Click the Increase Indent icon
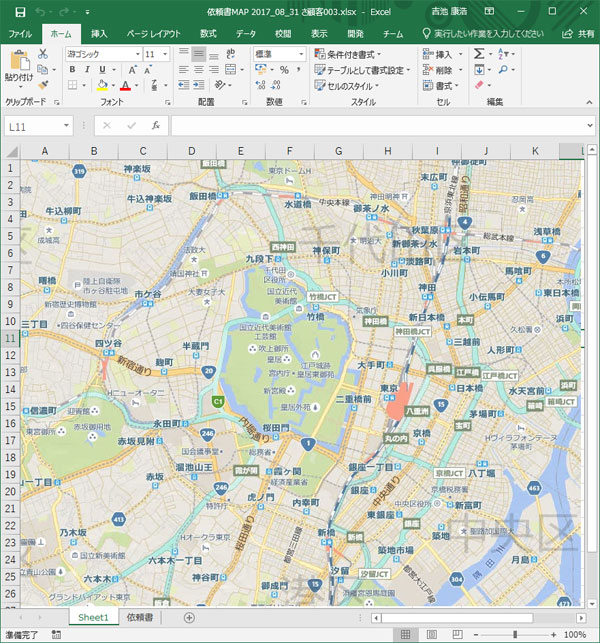 (199, 85)
